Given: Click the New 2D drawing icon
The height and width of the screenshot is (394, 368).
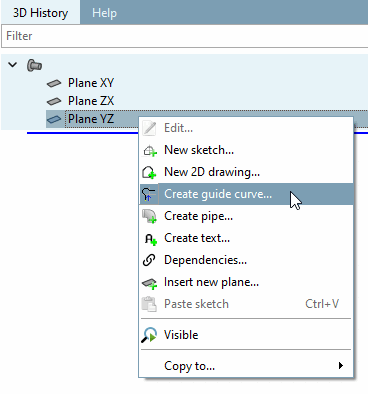Looking at the screenshot, I should (149, 172).
